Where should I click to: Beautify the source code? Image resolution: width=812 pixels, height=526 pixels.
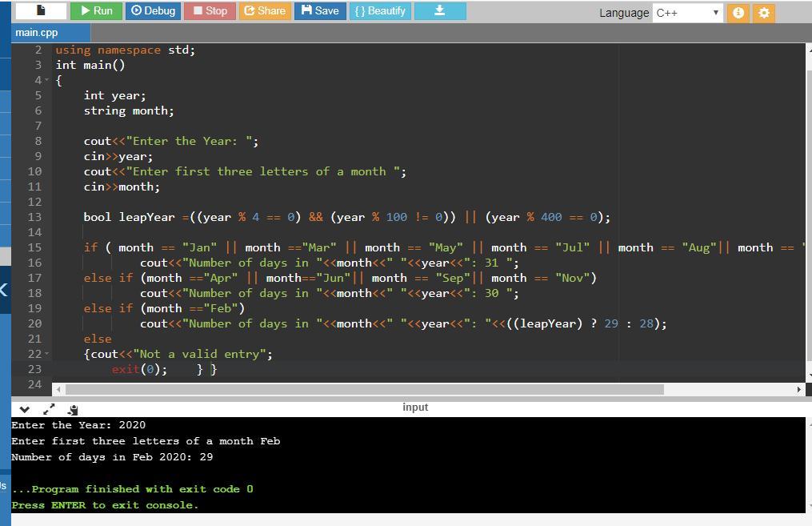[379, 11]
